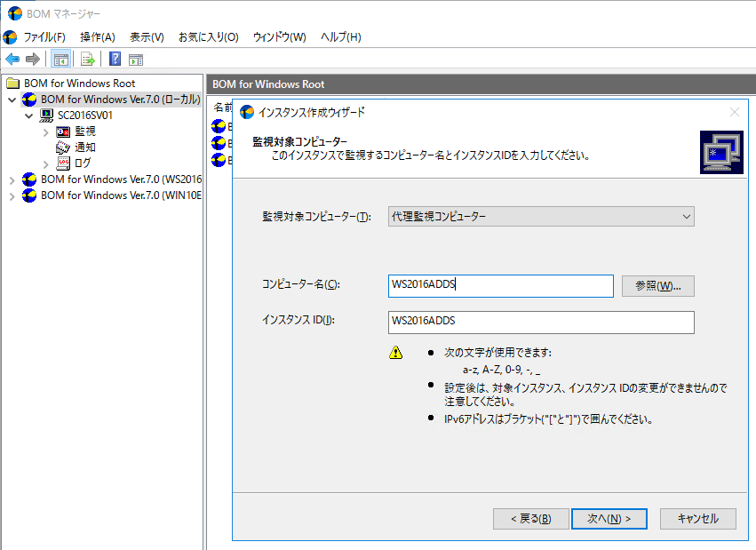Open the Help toolbar icon
This screenshot has width=756, height=550.
pyautogui.click(x=115, y=59)
